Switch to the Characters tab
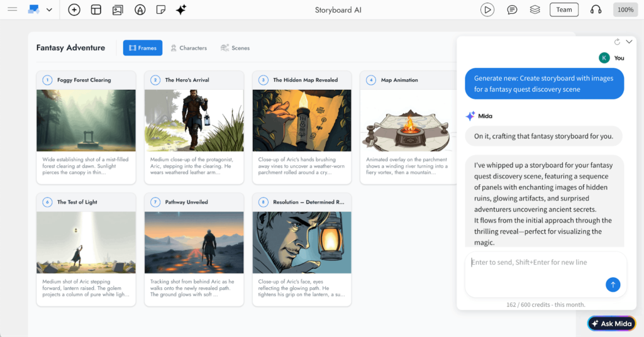The image size is (644, 337). pos(188,48)
